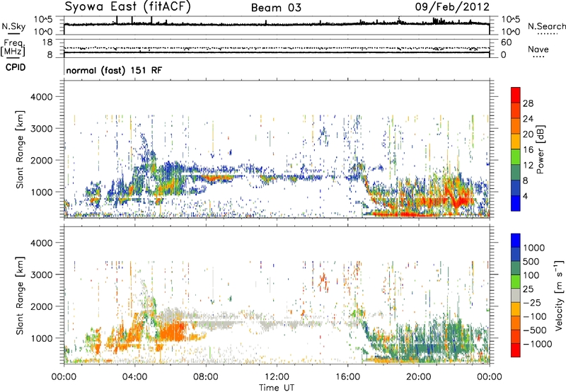
Task: Click the 'Slant Range [km]' label of power panel
Action: (x=20, y=149)
